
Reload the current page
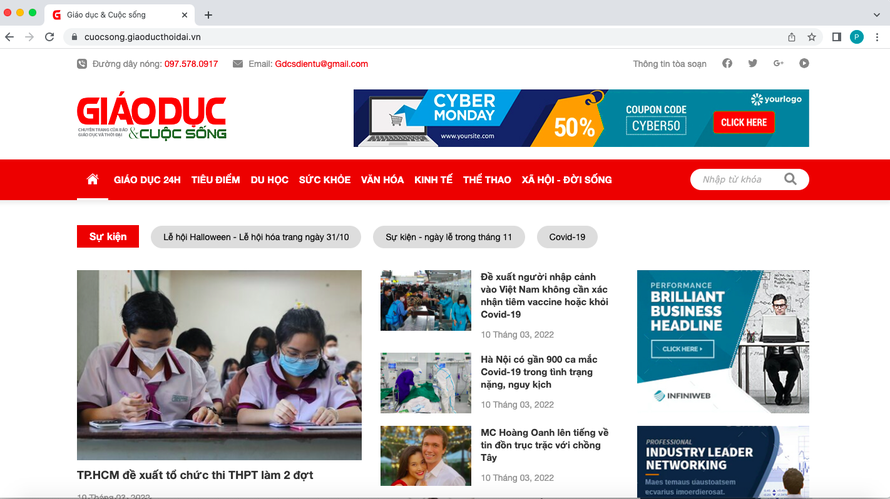click(x=49, y=37)
